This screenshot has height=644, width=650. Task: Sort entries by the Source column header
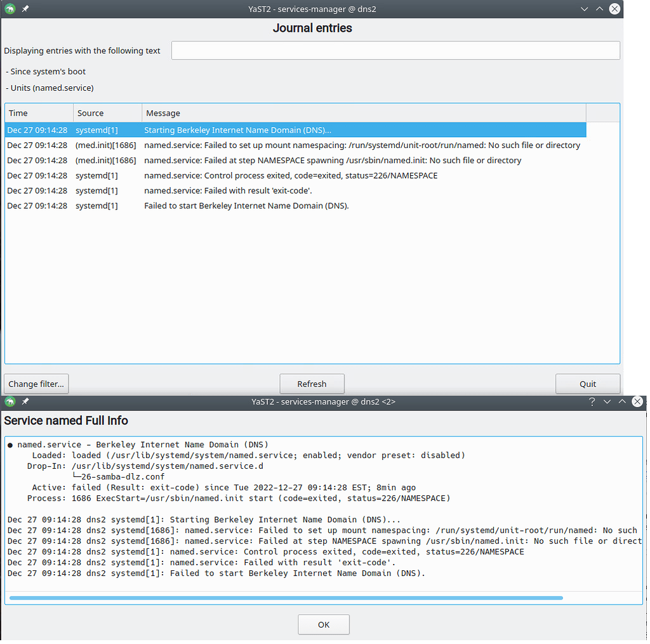click(107, 113)
